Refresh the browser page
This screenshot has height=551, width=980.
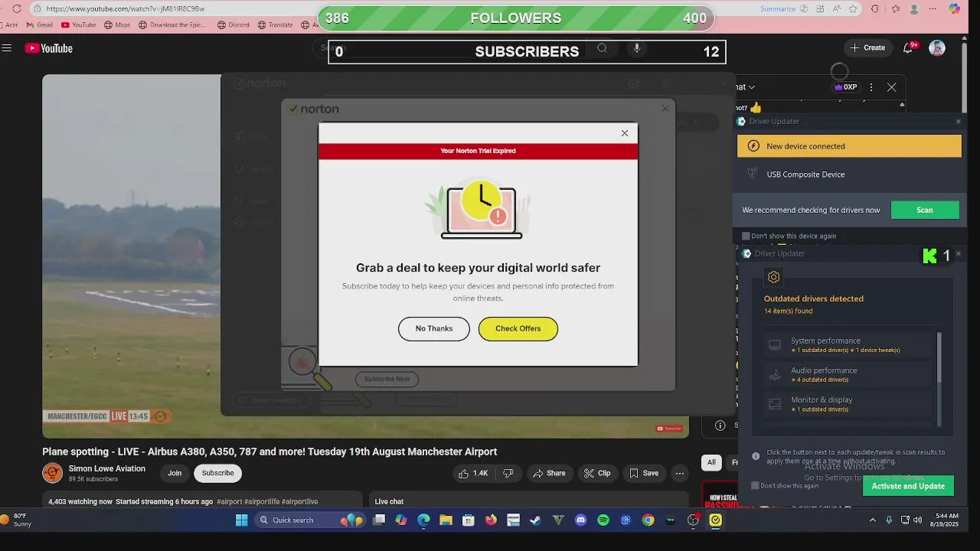tap(16, 8)
